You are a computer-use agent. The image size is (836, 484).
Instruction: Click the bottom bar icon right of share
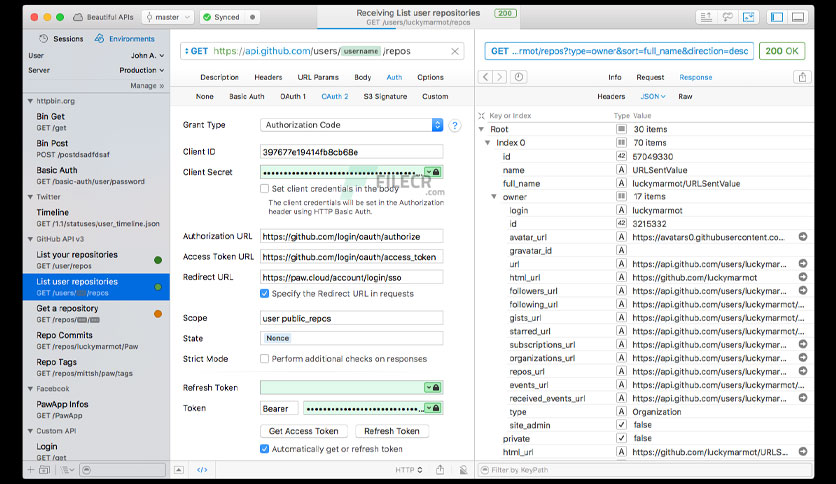pos(463,470)
